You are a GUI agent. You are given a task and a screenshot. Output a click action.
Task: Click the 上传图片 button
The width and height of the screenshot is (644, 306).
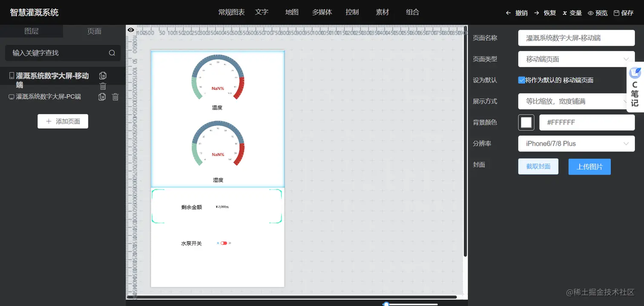coord(589,167)
